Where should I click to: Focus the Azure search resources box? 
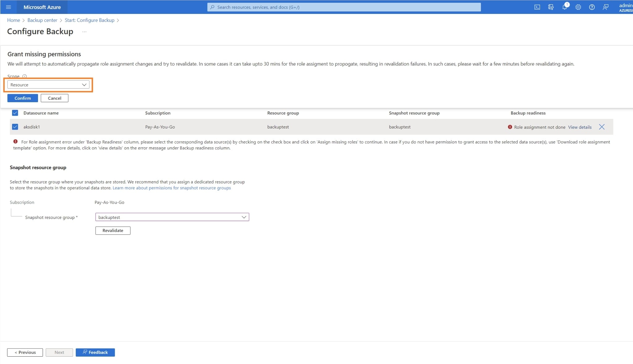pyautogui.click(x=344, y=7)
